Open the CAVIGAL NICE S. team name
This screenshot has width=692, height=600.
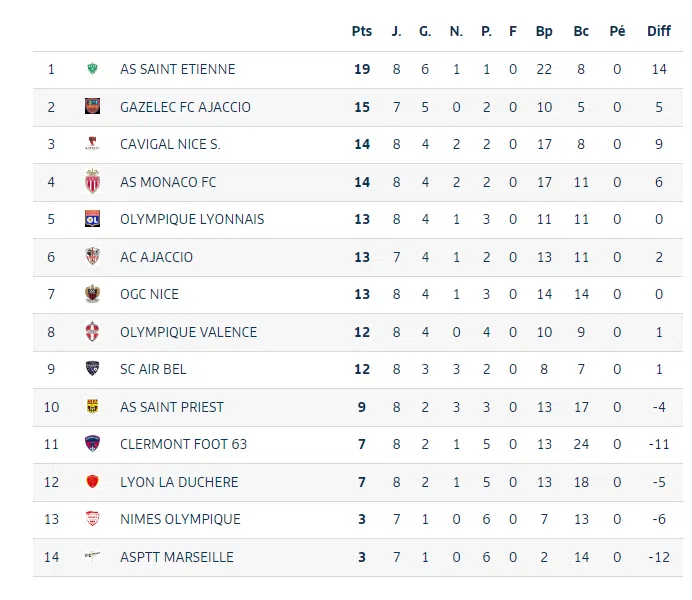(170, 144)
